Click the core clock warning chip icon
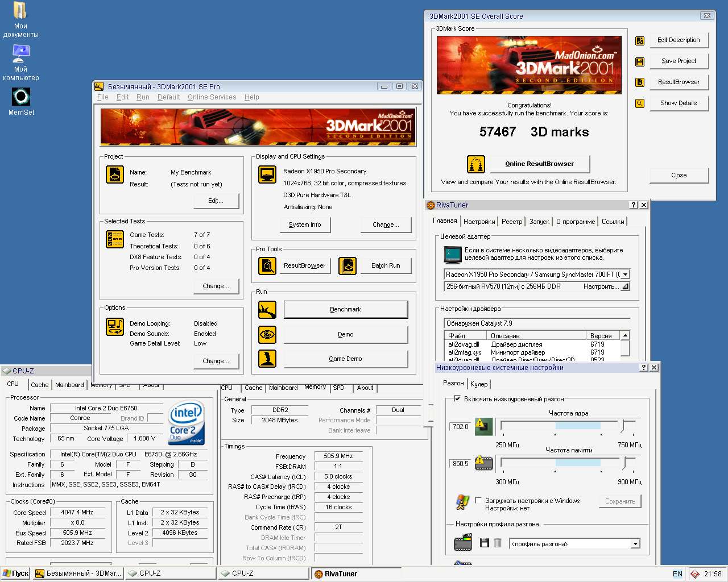This screenshot has height=582, width=728. (x=483, y=426)
